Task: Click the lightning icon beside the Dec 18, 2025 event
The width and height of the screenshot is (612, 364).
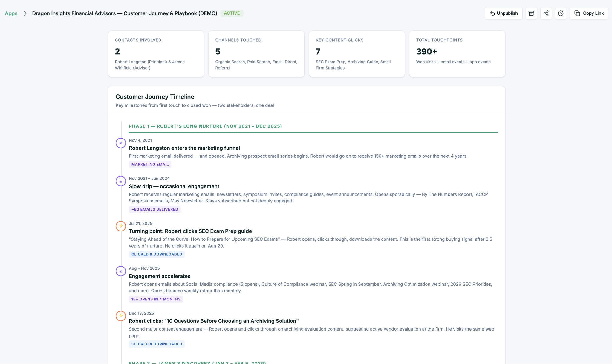Action: (121, 316)
